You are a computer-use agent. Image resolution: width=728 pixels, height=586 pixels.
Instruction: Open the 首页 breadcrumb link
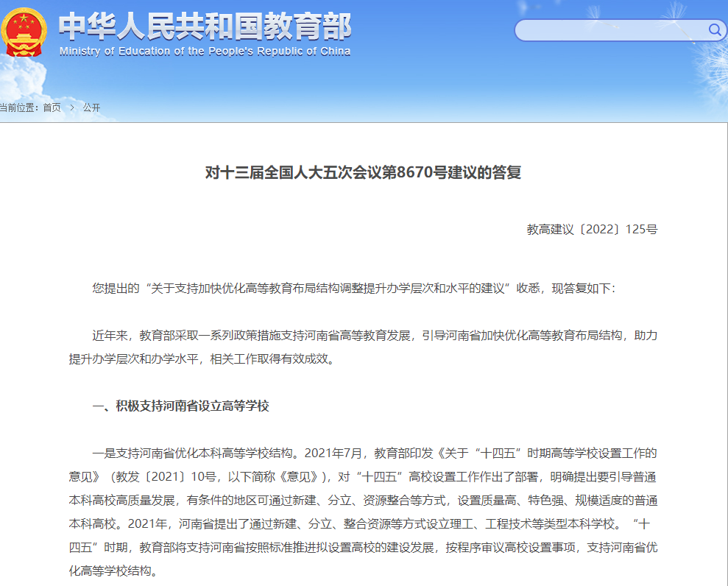click(x=52, y=107)
